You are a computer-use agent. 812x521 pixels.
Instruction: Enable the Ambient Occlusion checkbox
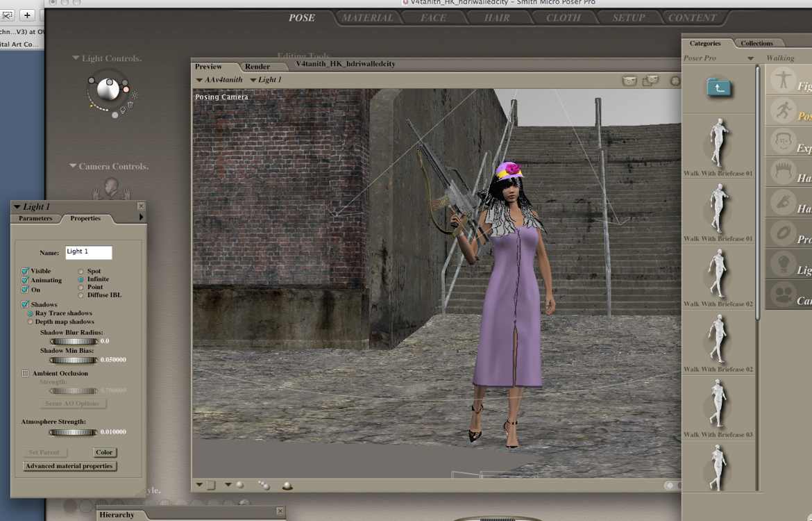coord(26,374)
